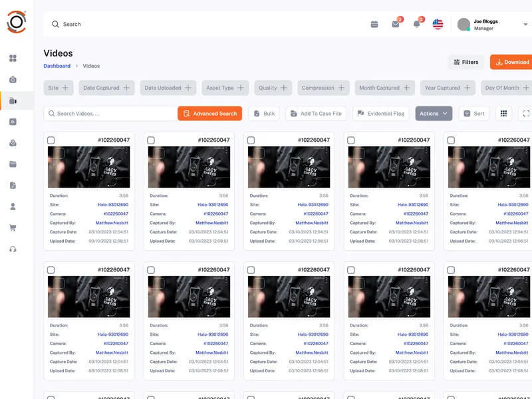Image resolution: width=532 pixels, height=399 pixels.
Task: Open the Filters button
Action: [466, 62]
